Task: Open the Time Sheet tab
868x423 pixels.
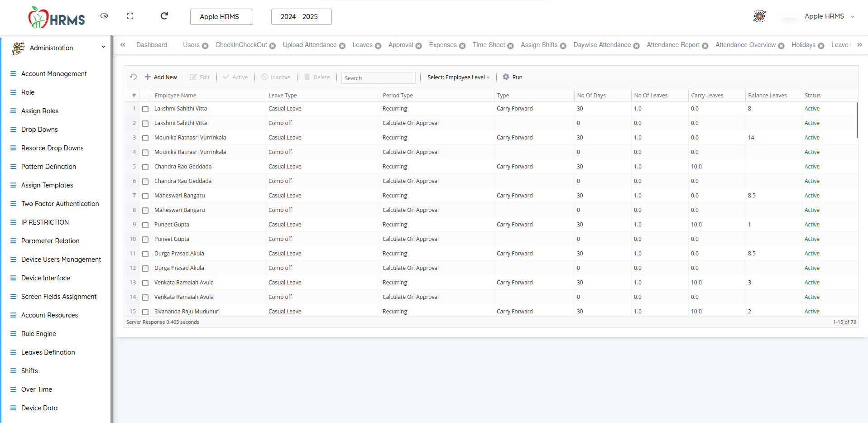Action: pyautogui.click(x=489, y=45)
